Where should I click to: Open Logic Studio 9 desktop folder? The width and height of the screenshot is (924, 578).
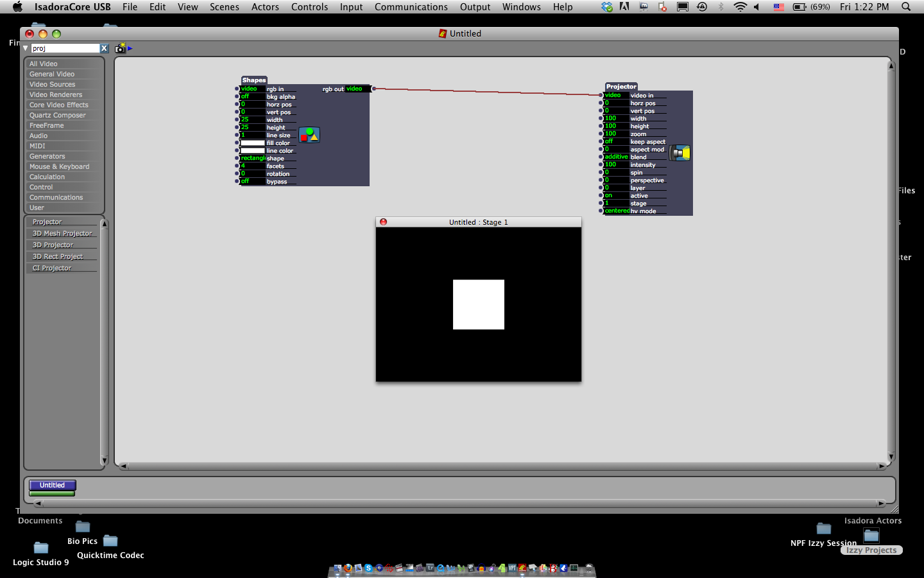(41, 548)
